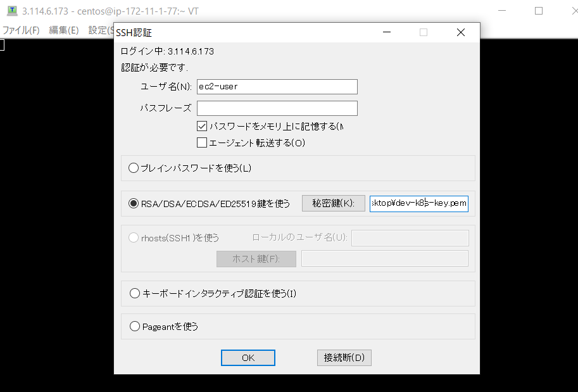The height and width of the screenshot is (392, 578).
Task: Select キーボードインタラクティブ認証を使う radio option
Action: point(134,293)
